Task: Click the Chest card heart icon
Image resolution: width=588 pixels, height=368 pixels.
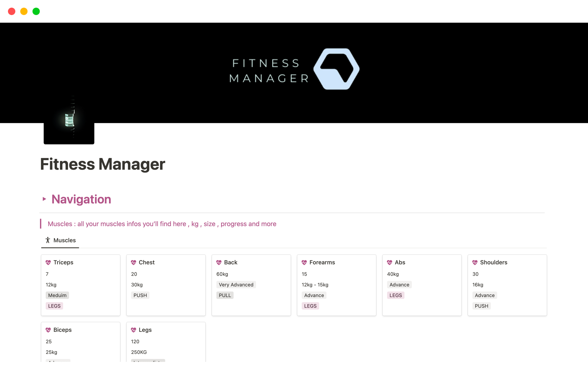Action: pos(134,263)
